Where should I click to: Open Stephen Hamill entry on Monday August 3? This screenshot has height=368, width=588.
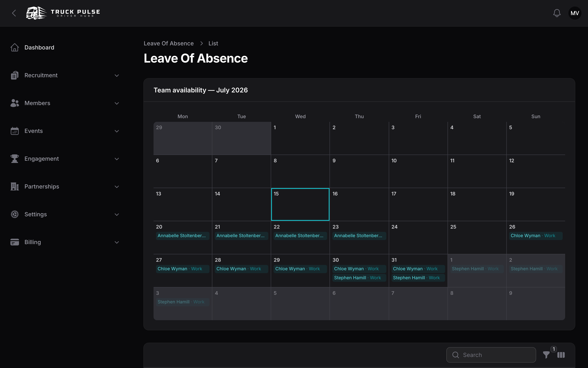point(183,302)
